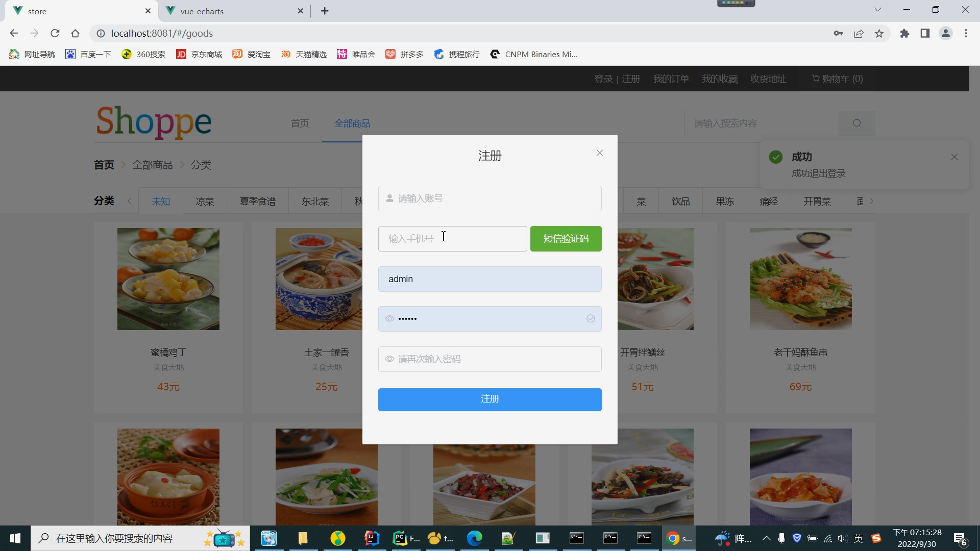
Task: Open 购物车 shopping cart link
Action: [x=837, y=79]
